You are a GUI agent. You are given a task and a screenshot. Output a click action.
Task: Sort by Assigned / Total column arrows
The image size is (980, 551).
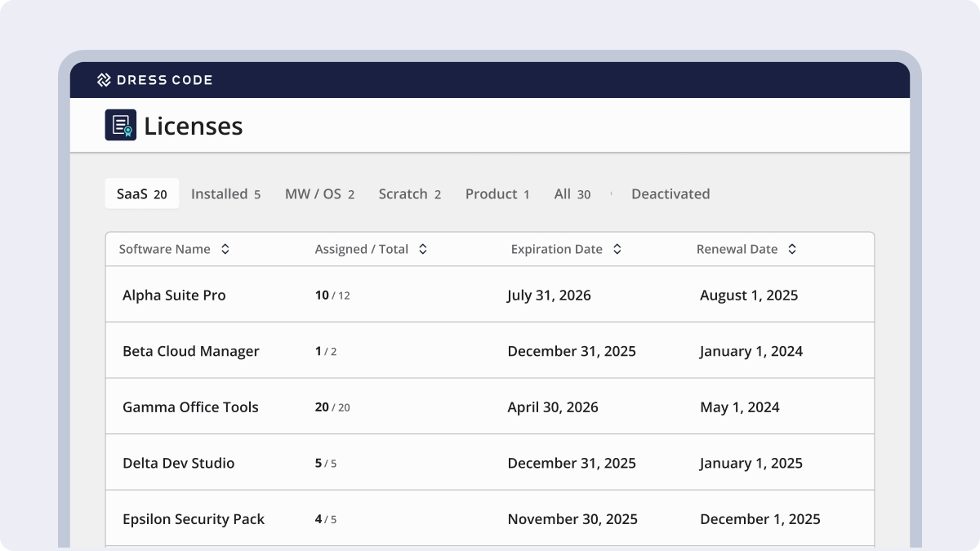423,250
